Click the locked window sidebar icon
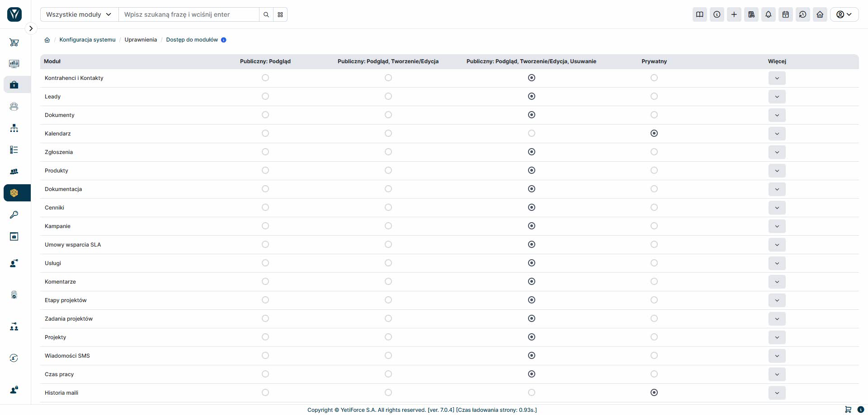The image size is (868, 415). [14, 236]
